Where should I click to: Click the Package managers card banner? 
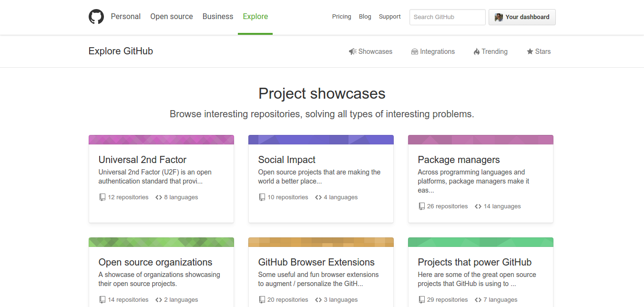pos(480,140)
